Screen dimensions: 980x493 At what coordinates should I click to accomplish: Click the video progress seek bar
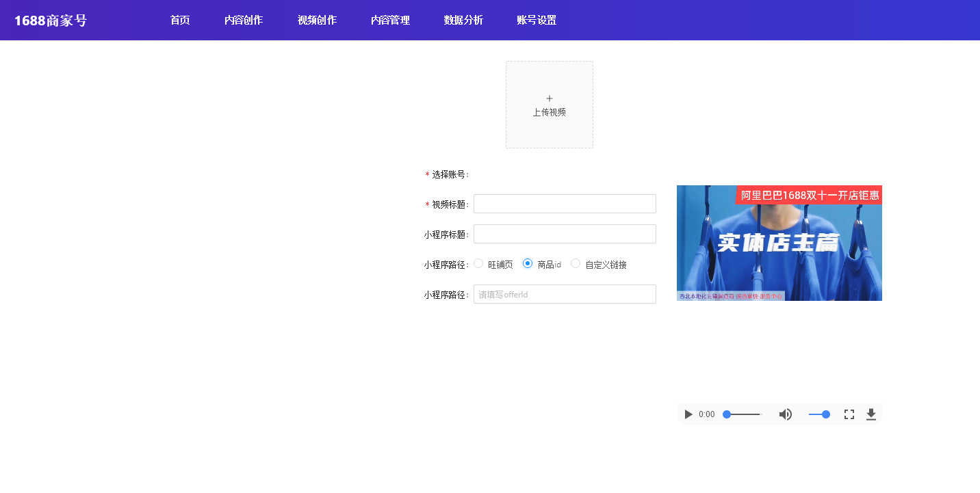pyautogui.click(x=743, y=414)
